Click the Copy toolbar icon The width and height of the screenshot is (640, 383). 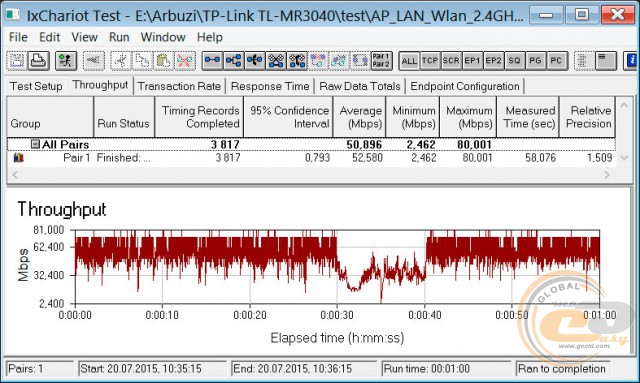tap(142, 61)
